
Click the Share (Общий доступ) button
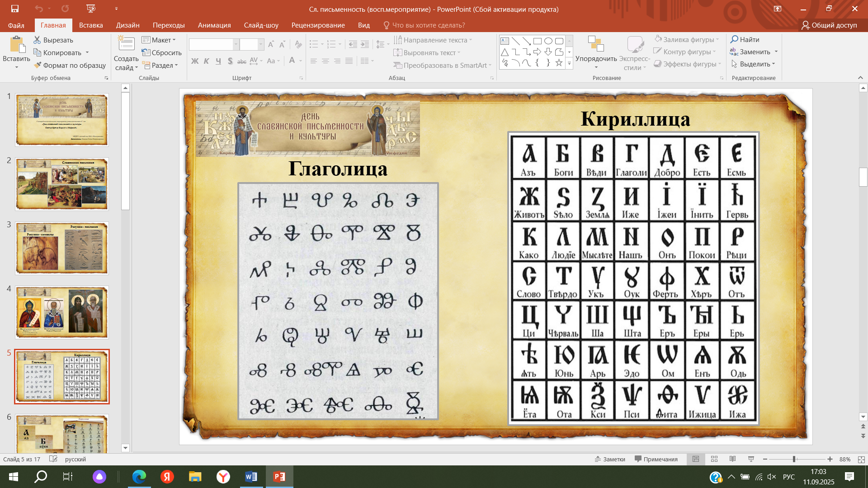click(829, 25)
